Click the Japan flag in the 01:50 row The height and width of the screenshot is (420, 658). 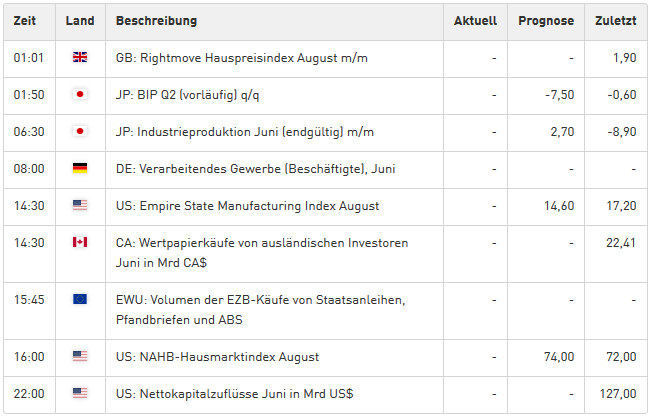coord(80,94)
